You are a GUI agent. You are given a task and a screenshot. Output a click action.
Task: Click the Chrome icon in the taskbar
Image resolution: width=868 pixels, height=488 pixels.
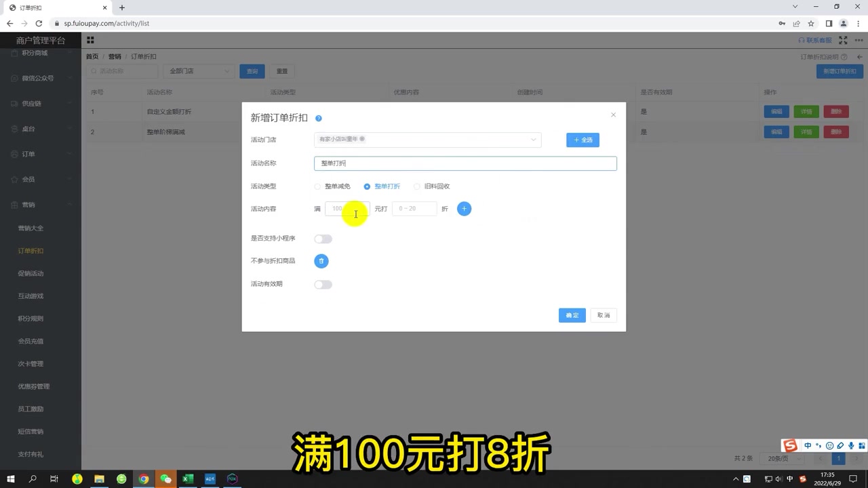(144, 479)
